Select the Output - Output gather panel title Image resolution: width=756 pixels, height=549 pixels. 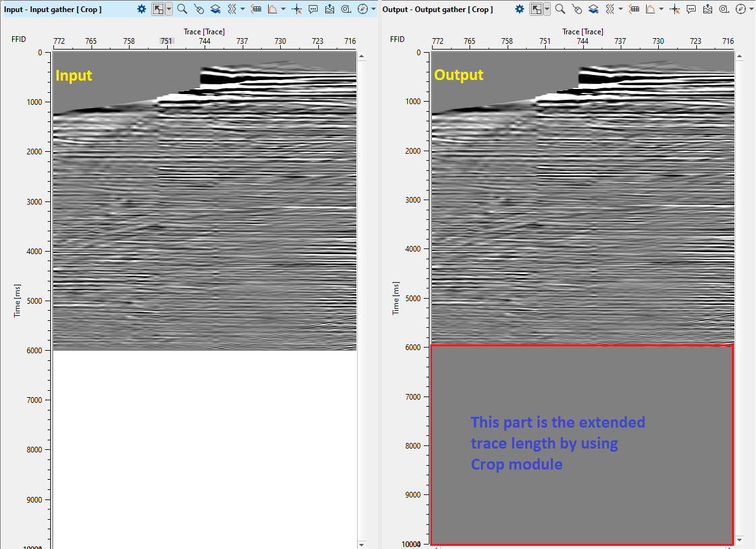pos(436,10)
